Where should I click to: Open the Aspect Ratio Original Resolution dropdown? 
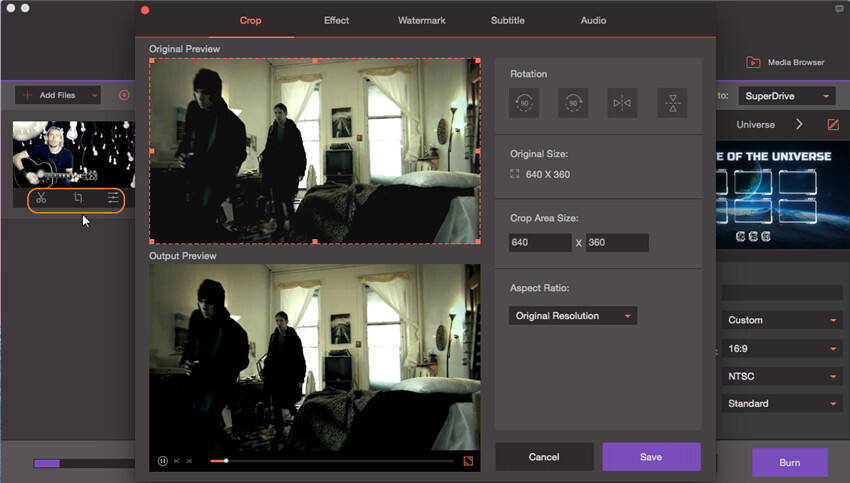[x=573, y=315]
